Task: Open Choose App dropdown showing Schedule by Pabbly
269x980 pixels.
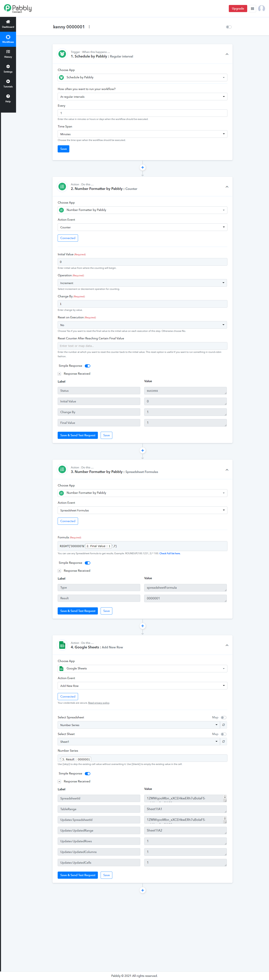Action: tap(142, 77)
